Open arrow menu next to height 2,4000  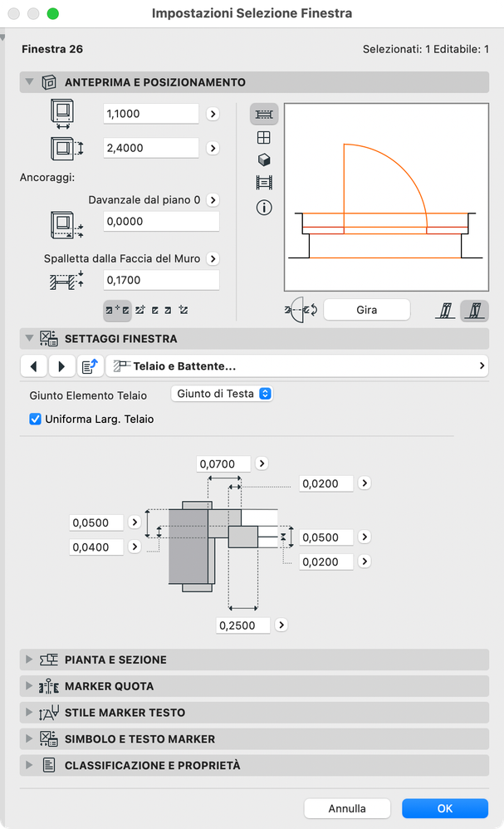[213, 148]
